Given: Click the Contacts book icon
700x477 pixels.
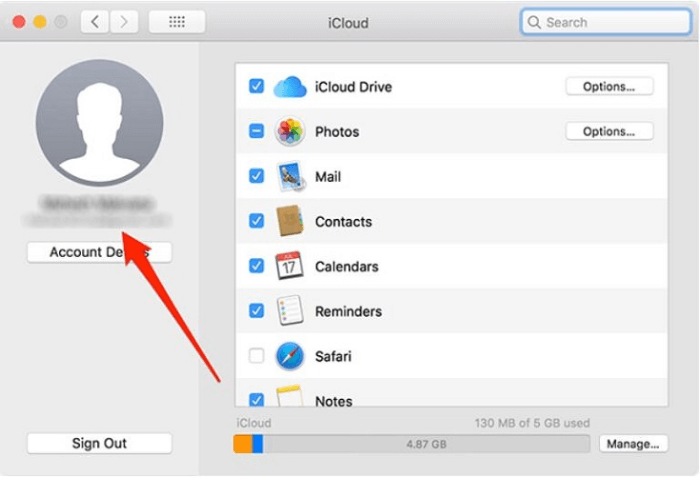Looking at the screenshot, I should click(290, 221).
